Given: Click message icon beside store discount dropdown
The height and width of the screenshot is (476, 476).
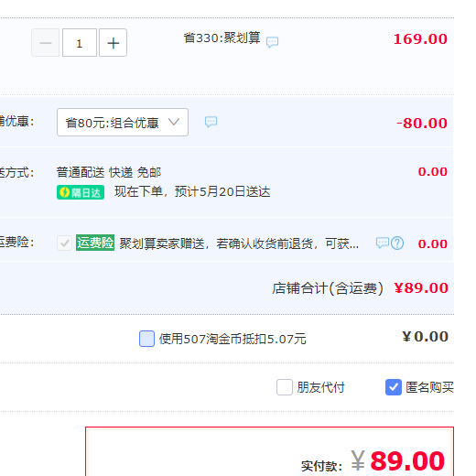Looking at the screenshot, I should tap(211, 122).
